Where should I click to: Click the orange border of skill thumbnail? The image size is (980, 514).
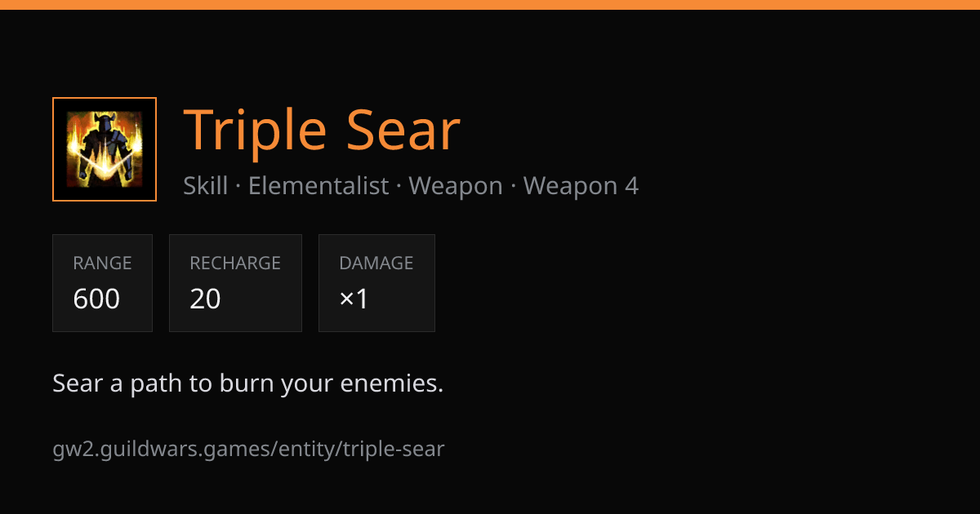pyautogui.click(x=105, y=99)
